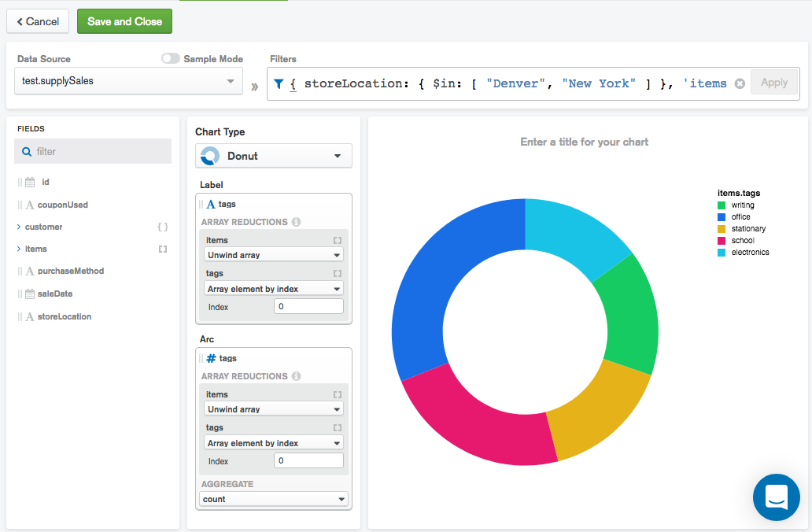
Task: Open the test.supplySales data source dropdown
Action: click(x=230, y=81)
